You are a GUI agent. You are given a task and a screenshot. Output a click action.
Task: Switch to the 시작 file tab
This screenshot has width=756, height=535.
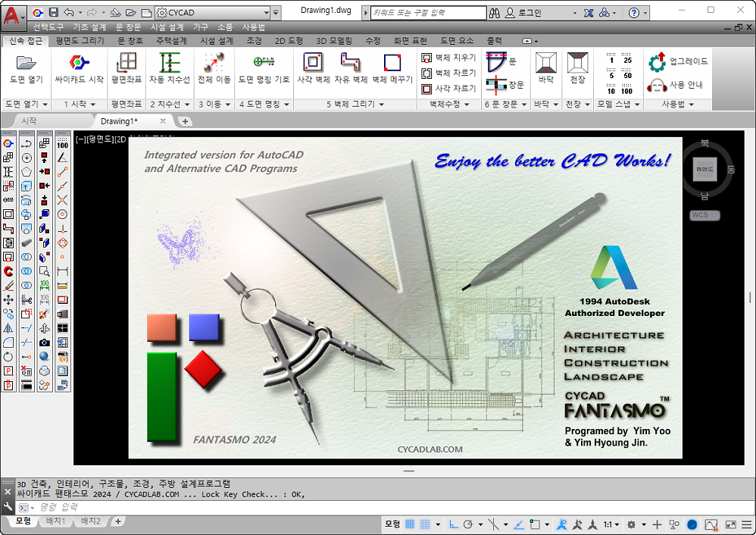click(x=29, y=121)
